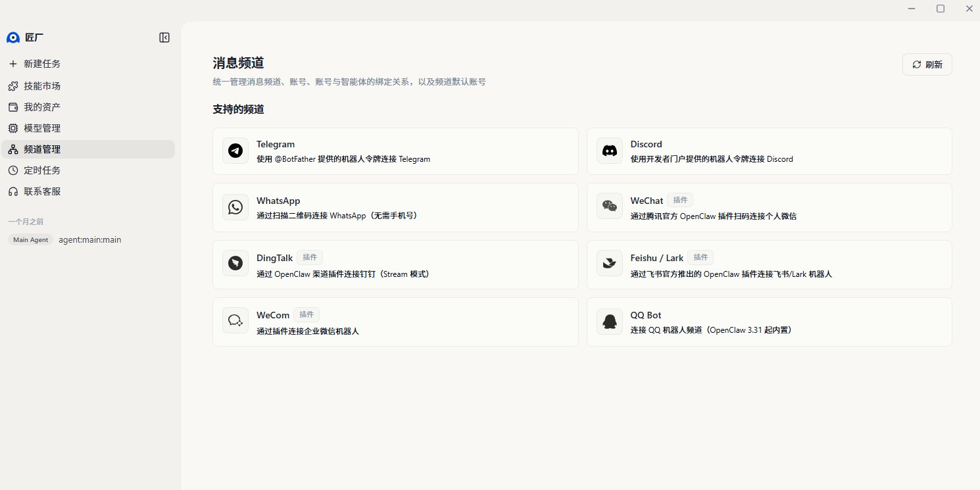
Task: Click the Feishu / Lark bird icon
Action: click(610, 263)
